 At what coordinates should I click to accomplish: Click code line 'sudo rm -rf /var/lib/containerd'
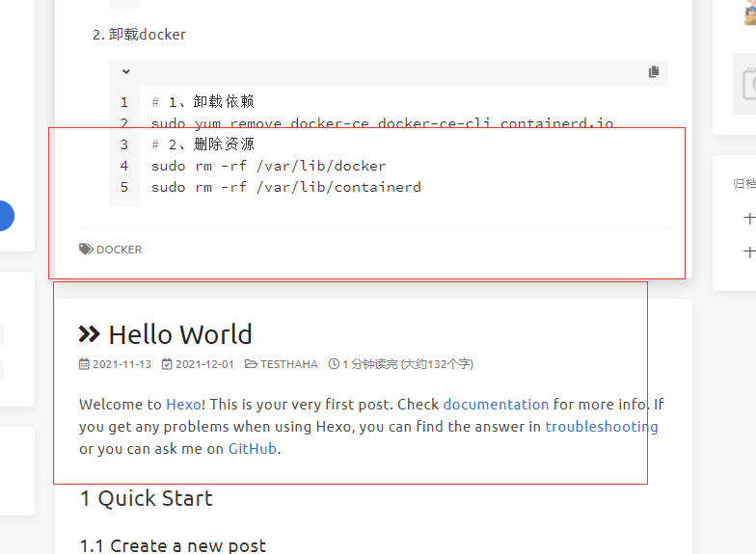(286, 187)
